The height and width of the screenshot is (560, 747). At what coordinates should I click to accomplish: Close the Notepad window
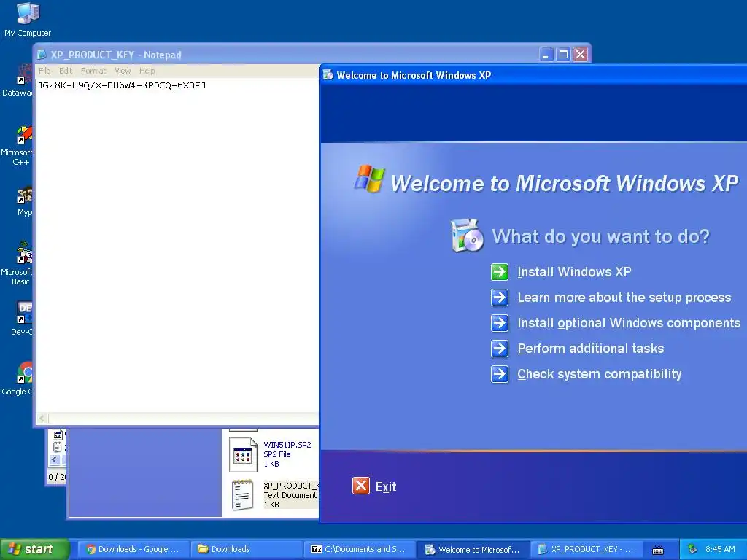580,55
